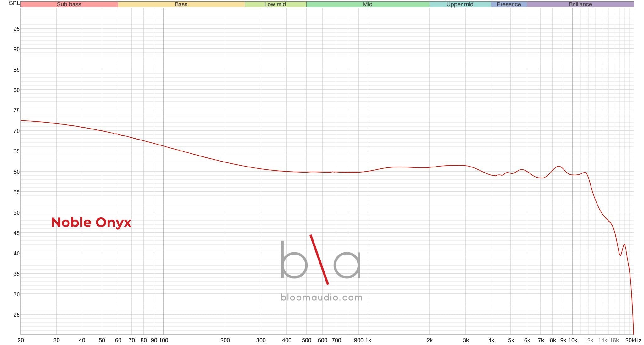Image resolution: width=644 pixels, height=345 pixels.
Task: Select the Brilliance band header
Action: pyautogui.click(x=580, y=4)
